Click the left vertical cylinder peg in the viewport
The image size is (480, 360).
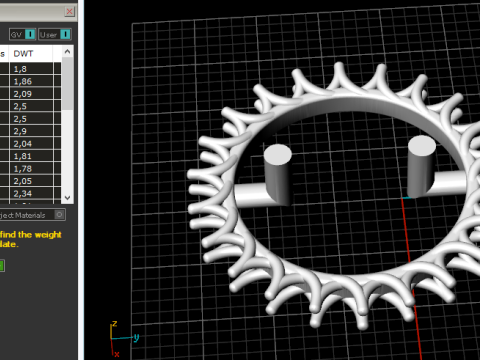278,175
